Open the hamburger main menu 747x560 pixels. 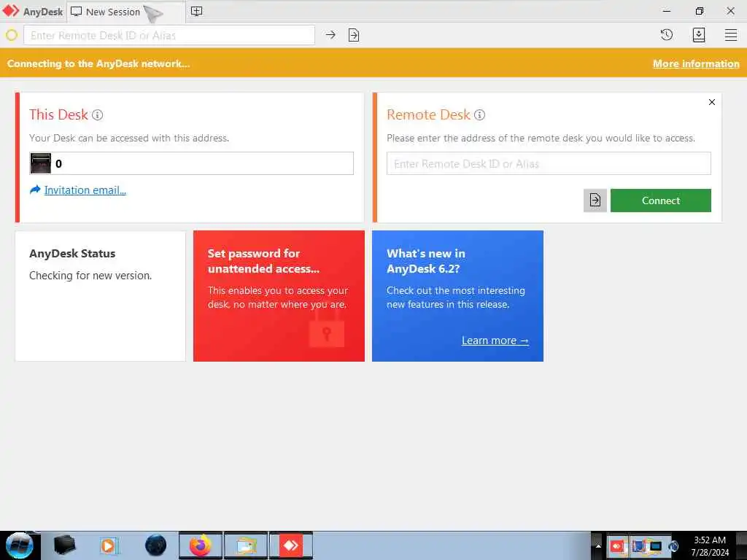point(731,35)
